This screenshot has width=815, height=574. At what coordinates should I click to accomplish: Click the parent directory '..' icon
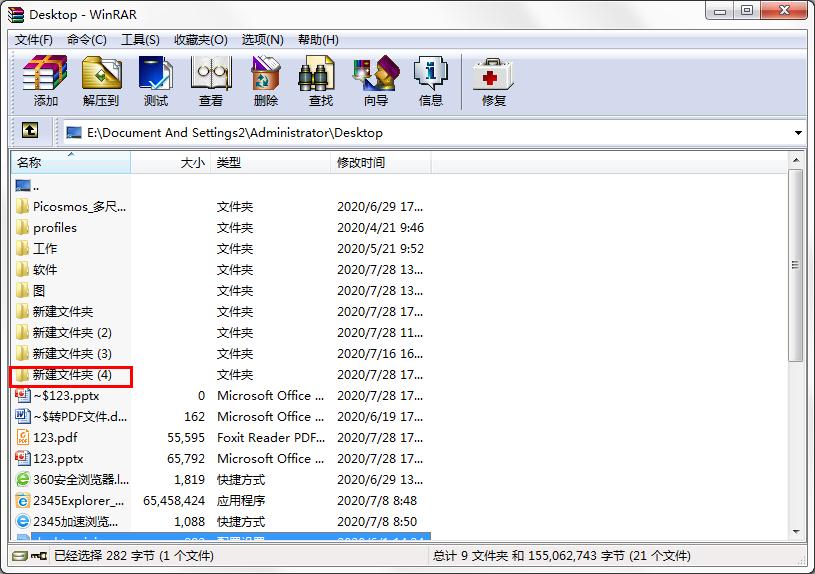click(23, 185)
